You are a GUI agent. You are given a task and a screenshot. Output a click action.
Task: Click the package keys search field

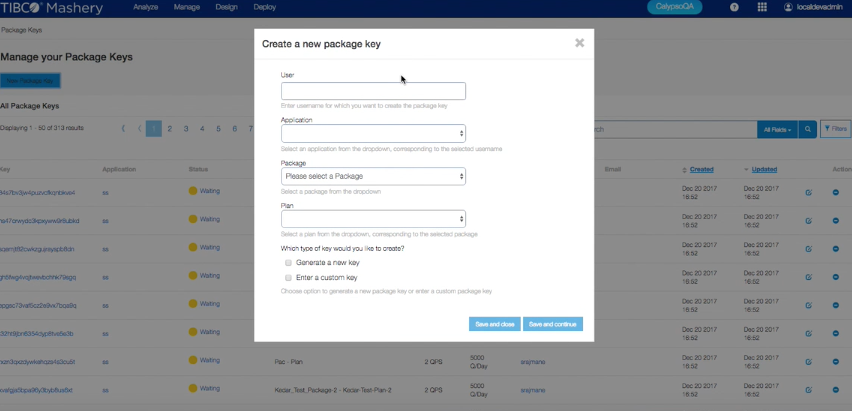point(675,129)
